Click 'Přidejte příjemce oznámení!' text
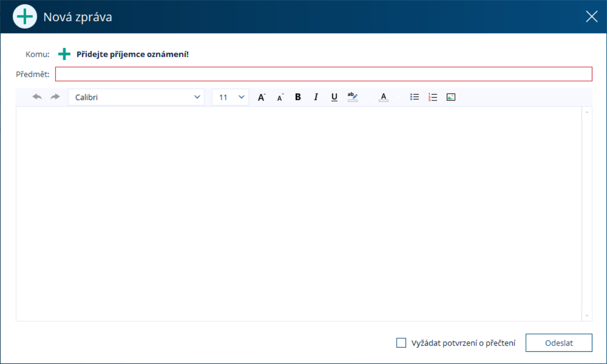This screenshot has width=607, height=364. (x=133, y=54)
